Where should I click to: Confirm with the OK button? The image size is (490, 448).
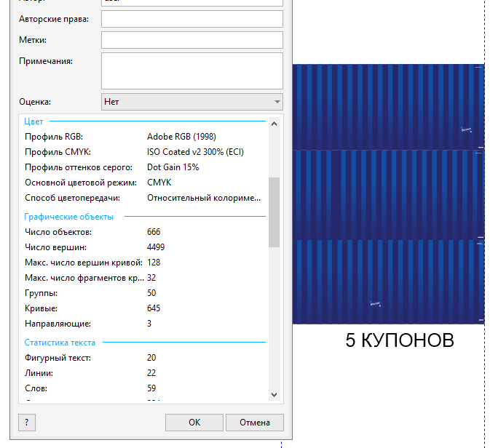coord(194,423)
